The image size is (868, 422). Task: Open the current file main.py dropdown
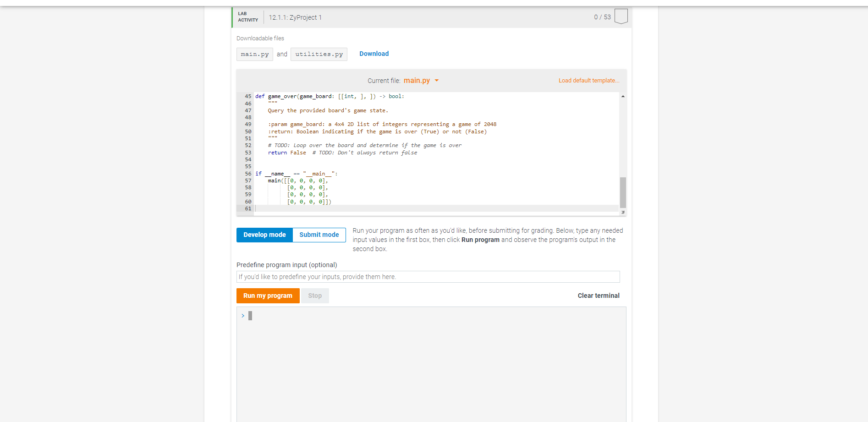point(421,81)
